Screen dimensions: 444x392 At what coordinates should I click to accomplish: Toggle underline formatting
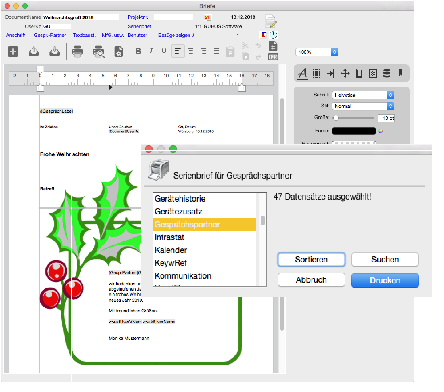[164, 51]
